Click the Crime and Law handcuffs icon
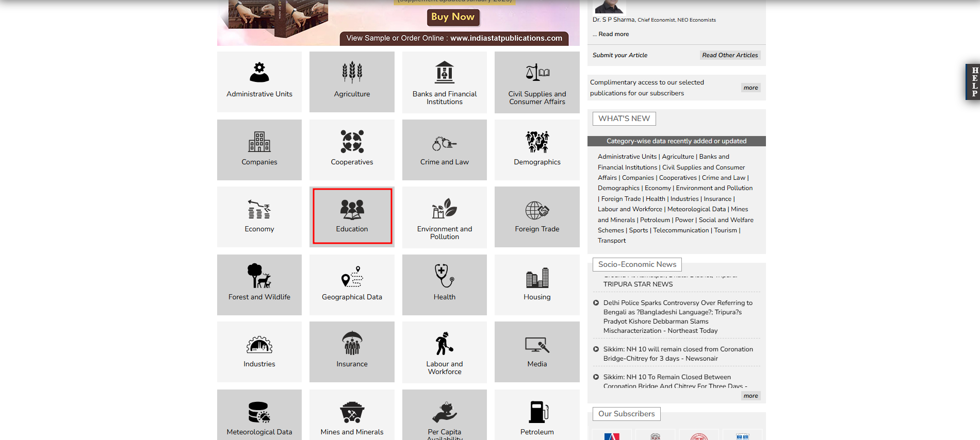The width and height of the screenshot is (980, 440). (444, 143)
